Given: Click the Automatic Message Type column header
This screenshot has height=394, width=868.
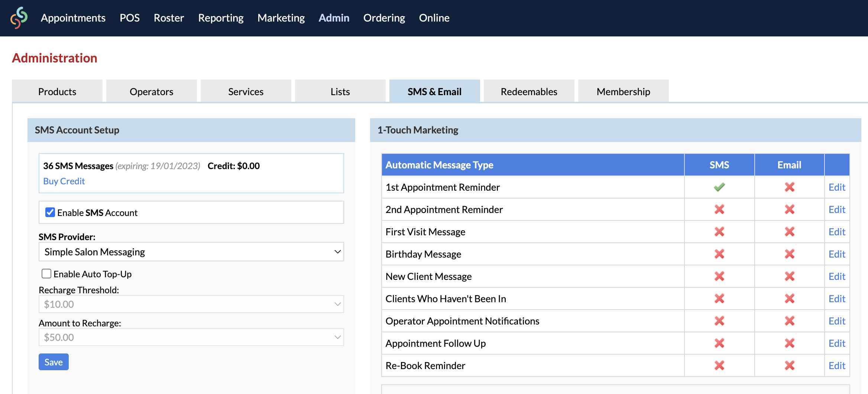Looking at the screenshot, I should tap(533, 165).
